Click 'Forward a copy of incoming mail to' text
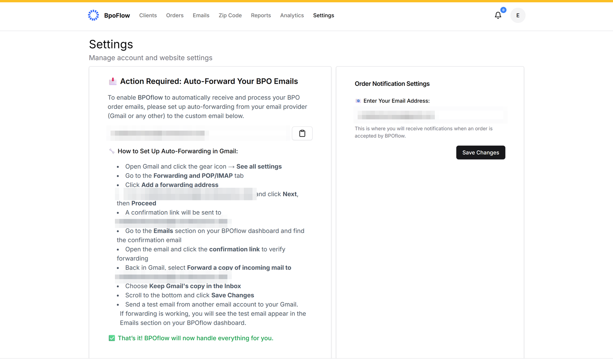Viewport: 613px width, 364px height. click(x=239, y=267)
